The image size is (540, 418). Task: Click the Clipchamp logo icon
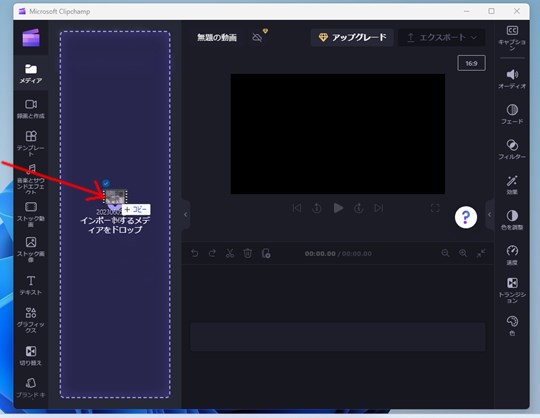(x=31, y=38)
